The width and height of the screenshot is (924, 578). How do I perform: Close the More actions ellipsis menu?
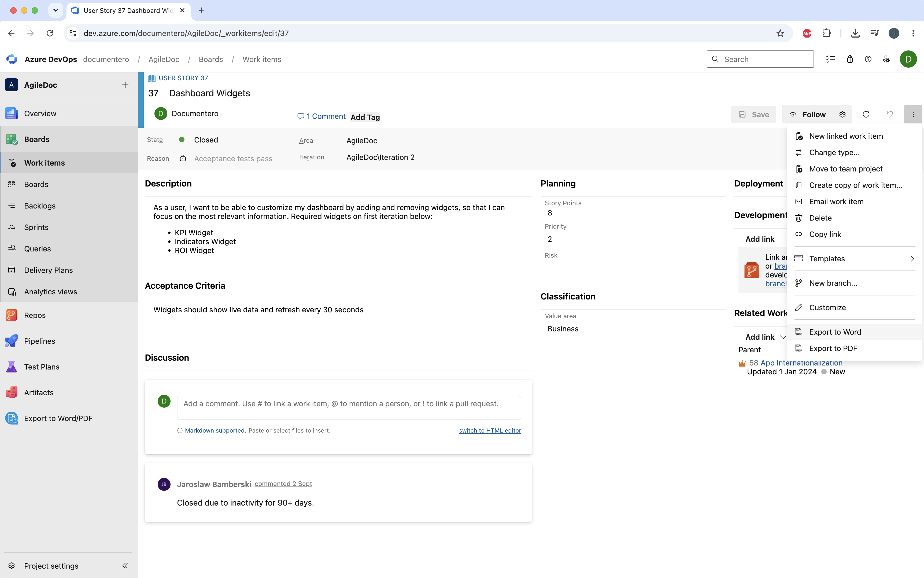pos(913,115)
